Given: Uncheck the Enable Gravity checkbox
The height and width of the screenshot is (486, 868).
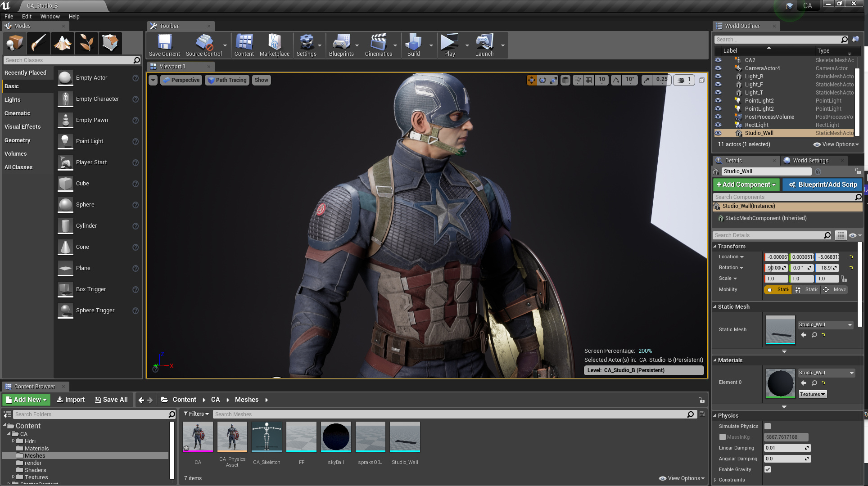Looking at the screenshot, I should coord(768,469).
